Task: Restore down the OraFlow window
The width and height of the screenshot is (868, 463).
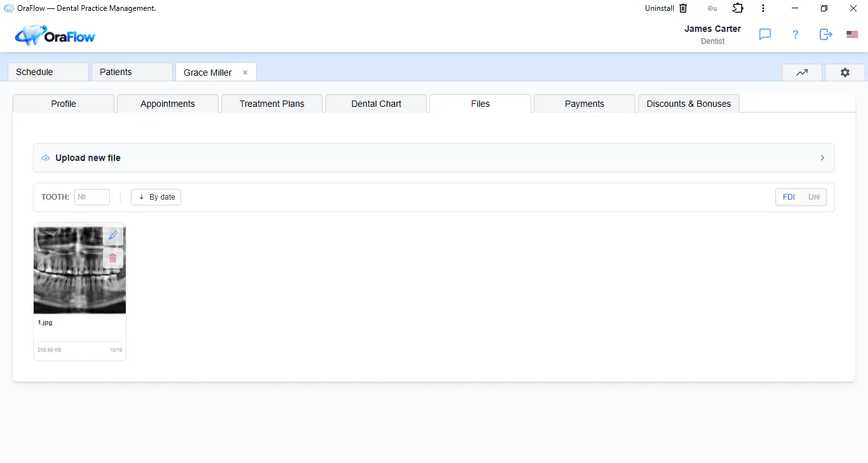Action: tap(824, 8)
